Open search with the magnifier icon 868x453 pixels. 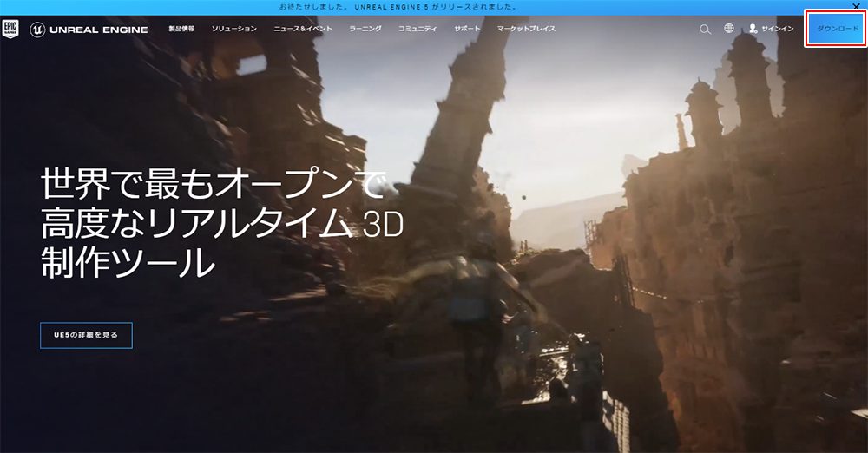tap(705, 29)
